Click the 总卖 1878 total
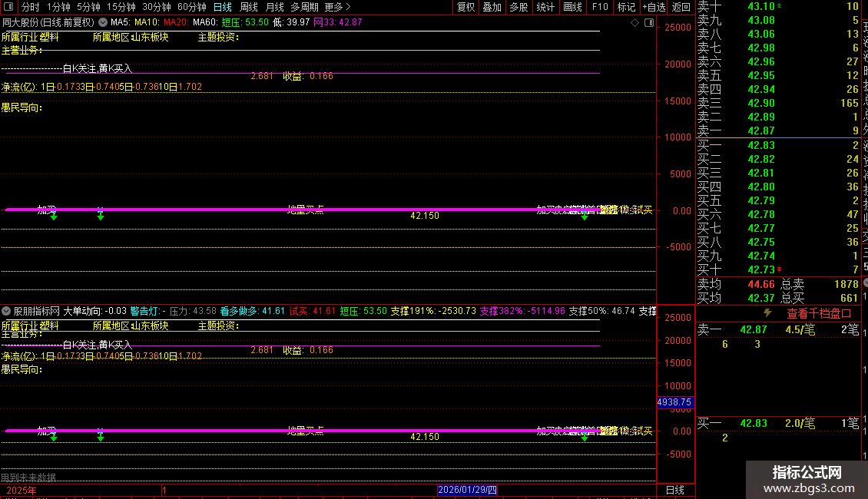The width and height of the screenshot is (868, 499). tap(820, 284)
